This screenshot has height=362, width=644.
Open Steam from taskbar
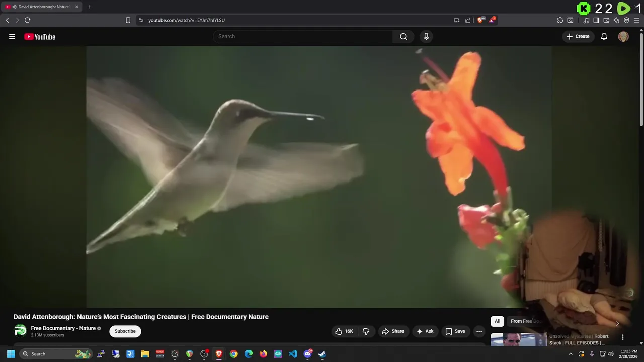click(x=323, y=354)
